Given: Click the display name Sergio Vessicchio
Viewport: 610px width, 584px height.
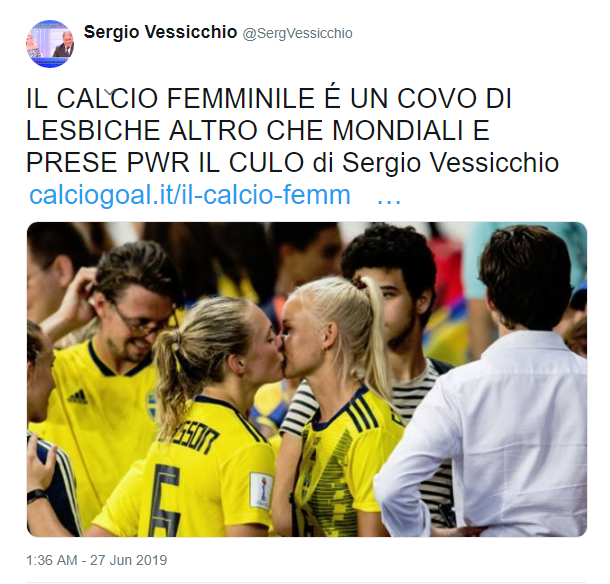Looking at the screenshot, I should pyautogui.click(x=160, y=32).
